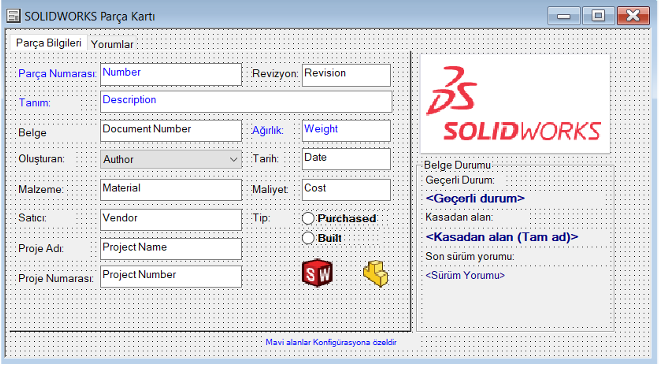
Task: Click the Kasadan alan label
Action: pos(459,217)
